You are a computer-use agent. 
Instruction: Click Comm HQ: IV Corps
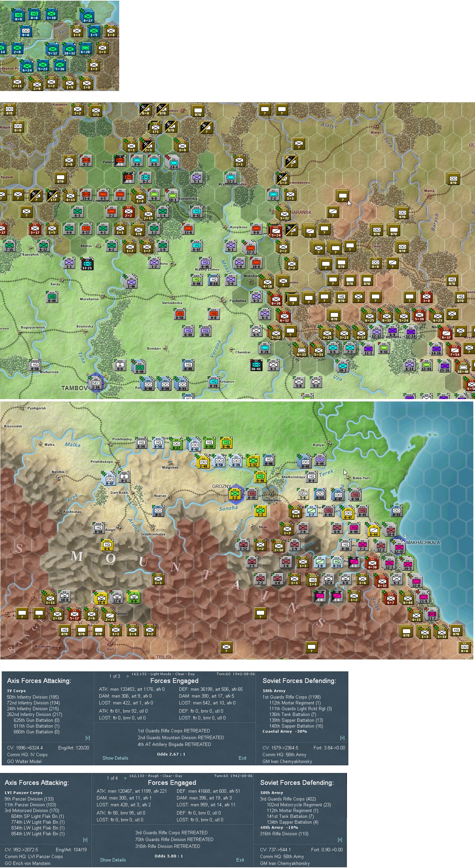pos(27,755)
